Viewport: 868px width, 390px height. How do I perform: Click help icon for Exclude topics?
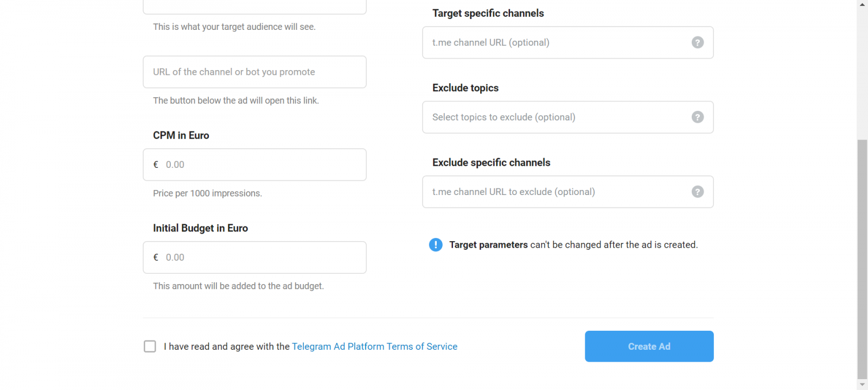(698, 117)
